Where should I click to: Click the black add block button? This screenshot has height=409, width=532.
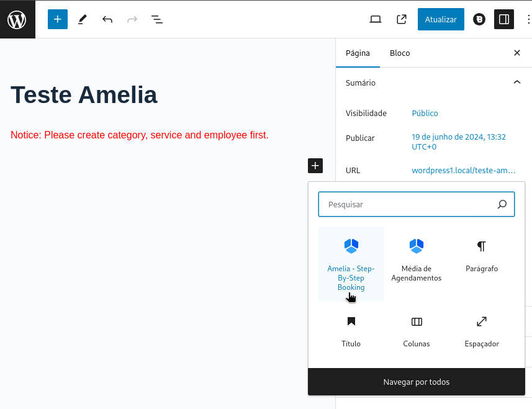(x=315, y=166)
